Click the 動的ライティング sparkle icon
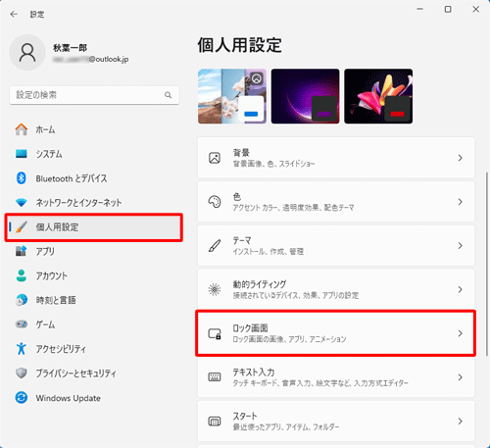This screenshot has width=490, height=448. [x=215, y=289]
